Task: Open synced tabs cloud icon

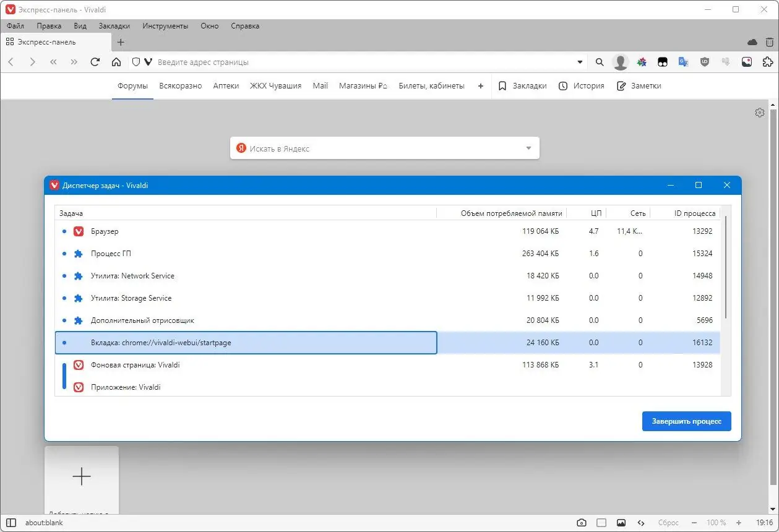Action: (752, 42)
